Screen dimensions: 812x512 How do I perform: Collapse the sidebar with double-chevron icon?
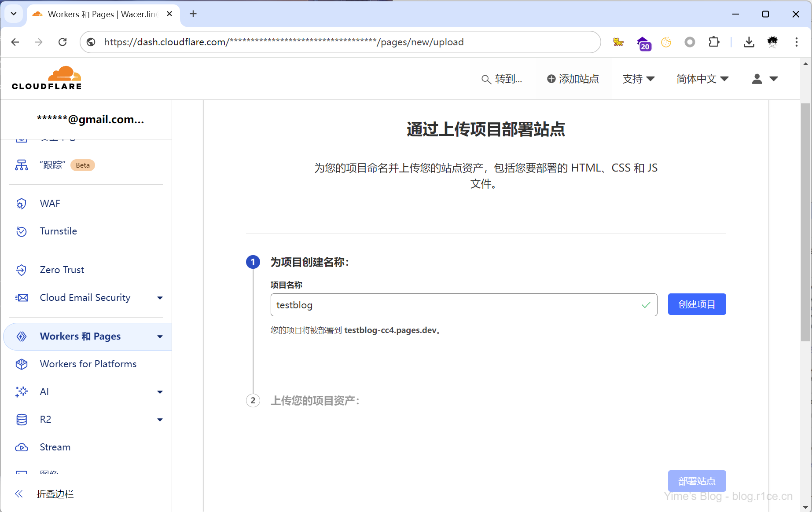[x=19, y=494]
